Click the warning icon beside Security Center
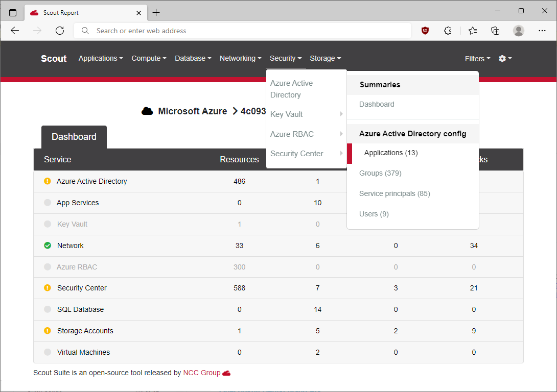Viewport: 557px width, 392px height. (47, 288)
